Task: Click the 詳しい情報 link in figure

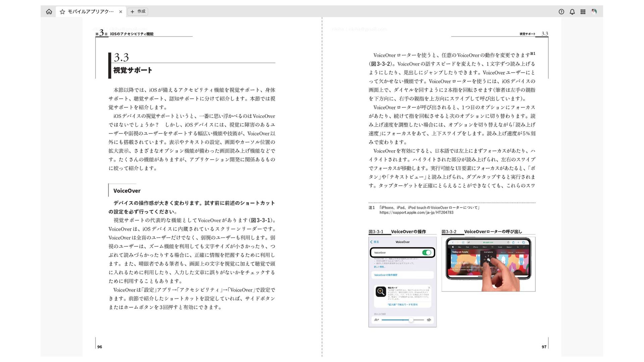Action: (x=379, y=267)
